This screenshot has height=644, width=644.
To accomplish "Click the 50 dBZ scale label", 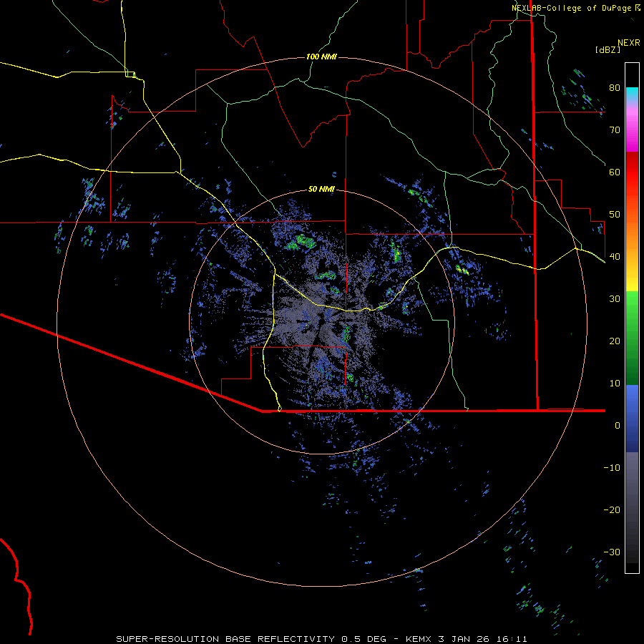I will click(x=615, y=215).
